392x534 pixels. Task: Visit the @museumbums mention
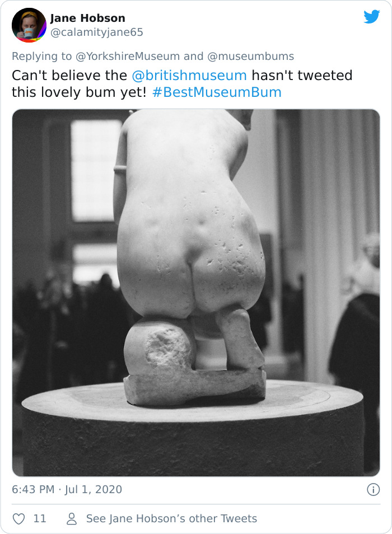pyautogui.click(x=251, y=56)
